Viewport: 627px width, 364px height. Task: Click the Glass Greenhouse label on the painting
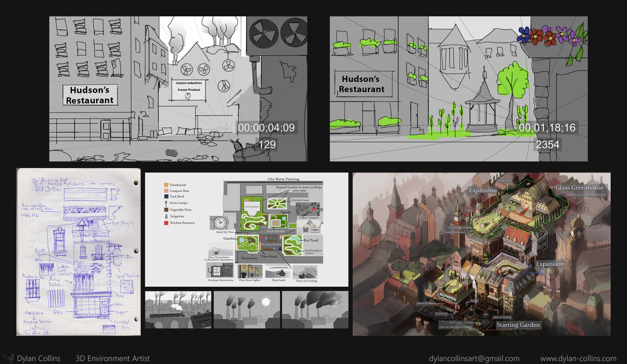point(579,188)
